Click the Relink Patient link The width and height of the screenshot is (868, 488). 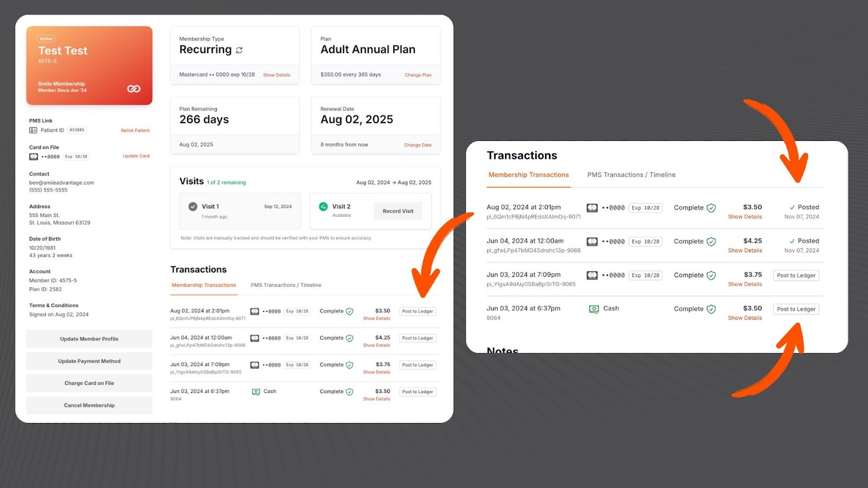[x=135, y=131]
